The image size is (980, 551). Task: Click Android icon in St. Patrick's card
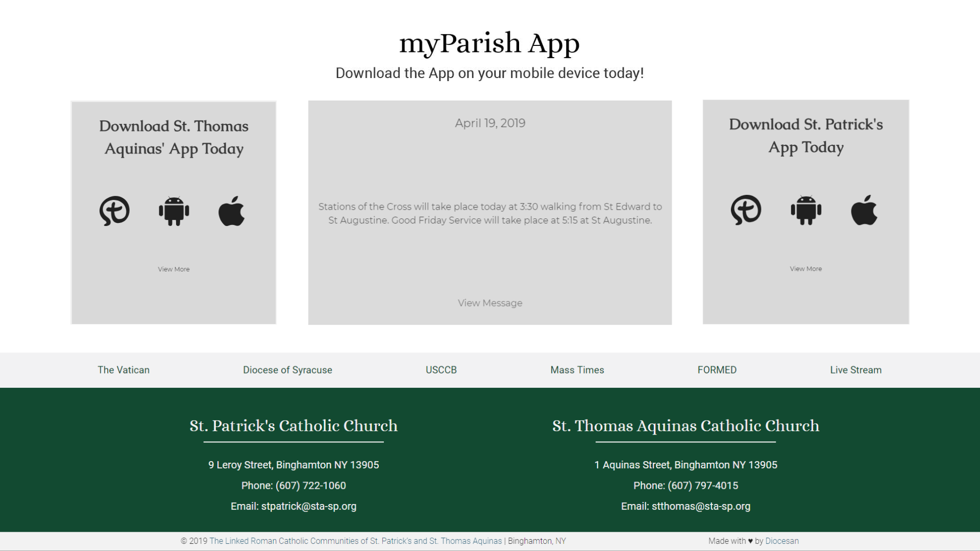point(806,210)
